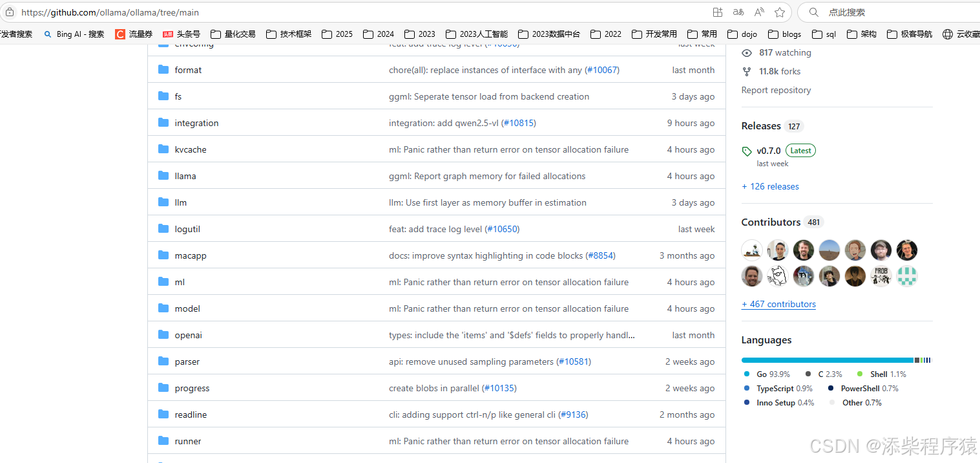Click the kvcache folder icon
The width and height of the screenshot is (980, 463).
(163, 149)
